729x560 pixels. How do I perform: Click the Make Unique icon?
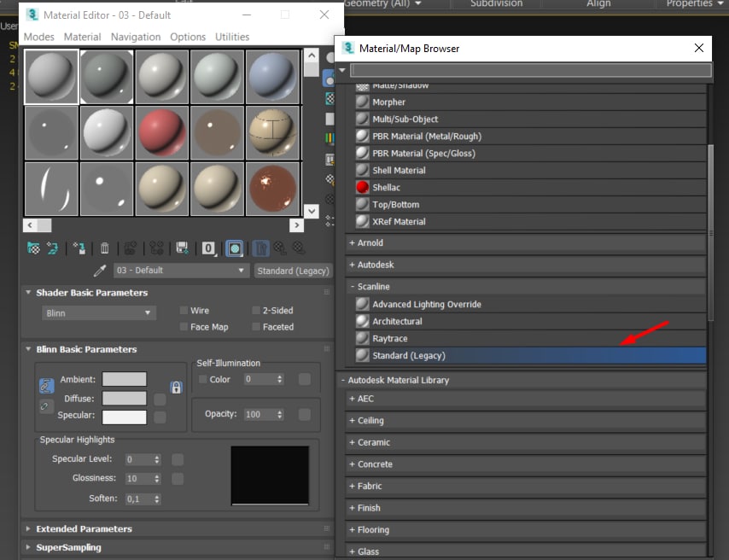click(x=156, y=248)
